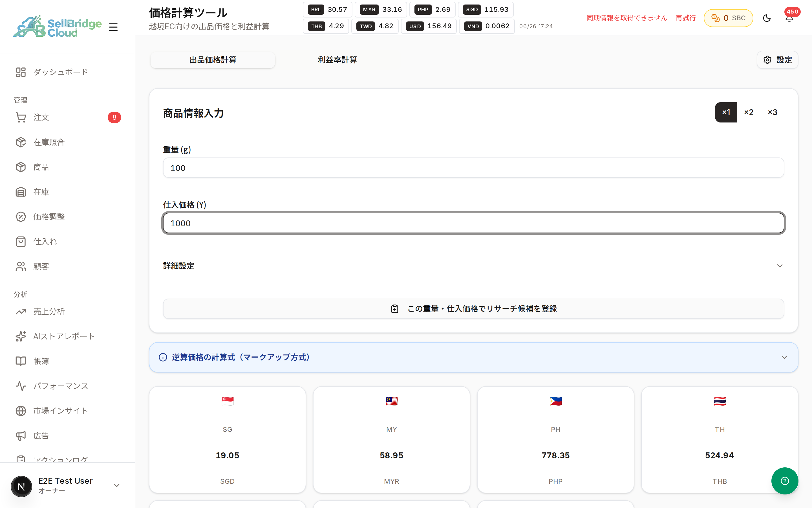Open 売上分析 menu item
The width and height of the screenshot is (812, 508).
(67, 312)
